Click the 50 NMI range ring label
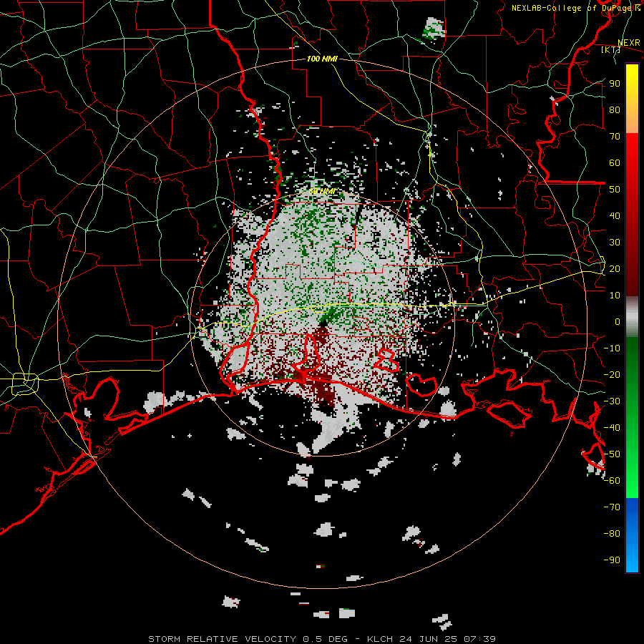The image size is (644, 644). [322, 191]
